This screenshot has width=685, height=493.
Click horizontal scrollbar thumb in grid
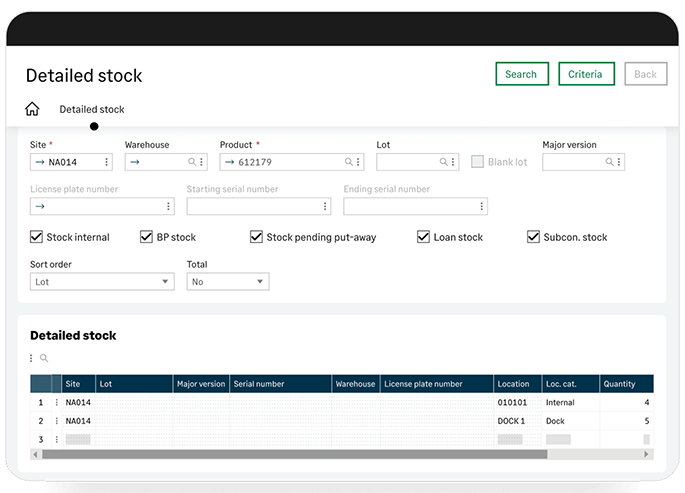(295, 454)
